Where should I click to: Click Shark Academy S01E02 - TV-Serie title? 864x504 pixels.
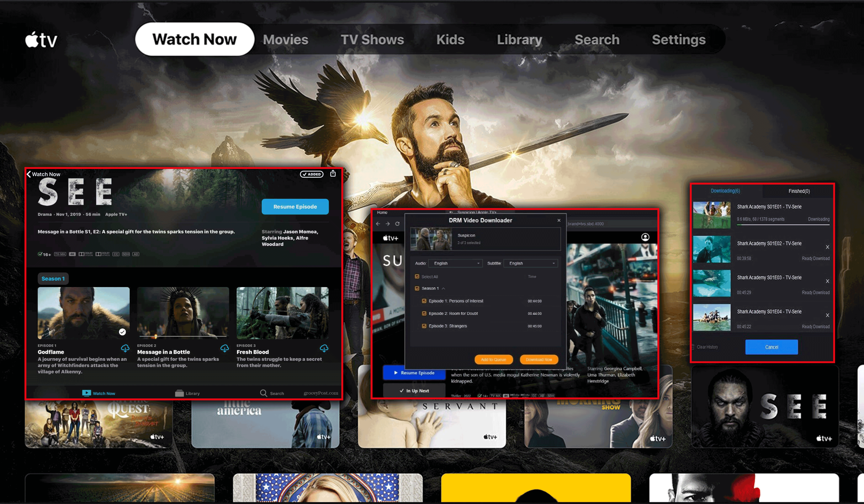[769, 243]
